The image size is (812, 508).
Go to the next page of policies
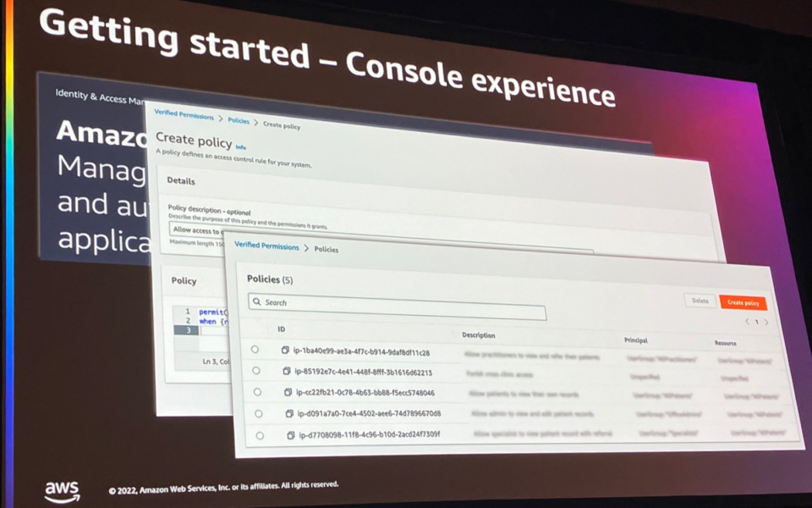(x=766, y=323)
